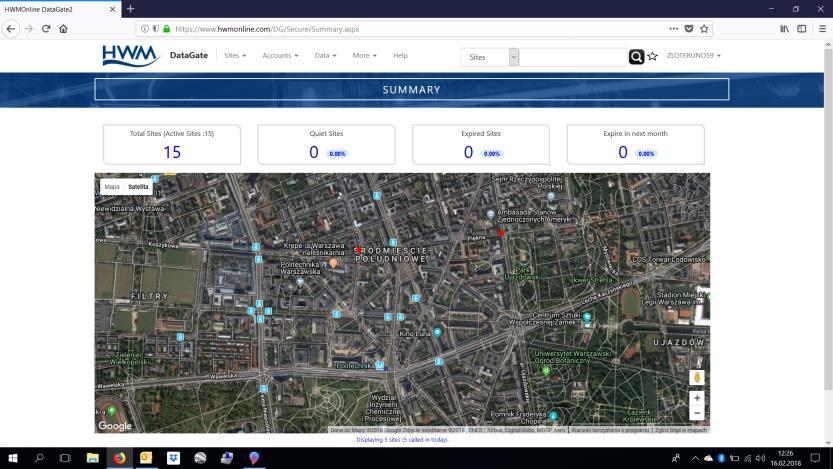
Task: Click the search magnifier button
Action: tap(636, 56)
